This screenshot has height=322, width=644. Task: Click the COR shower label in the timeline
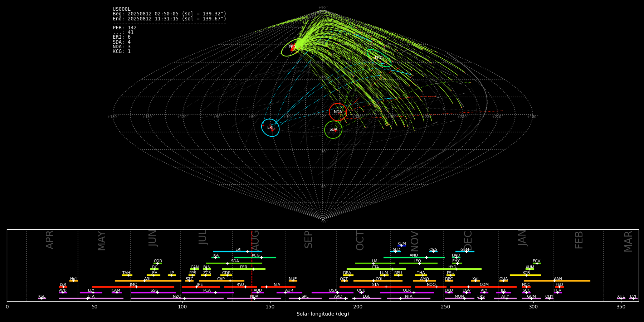(158, 261)
